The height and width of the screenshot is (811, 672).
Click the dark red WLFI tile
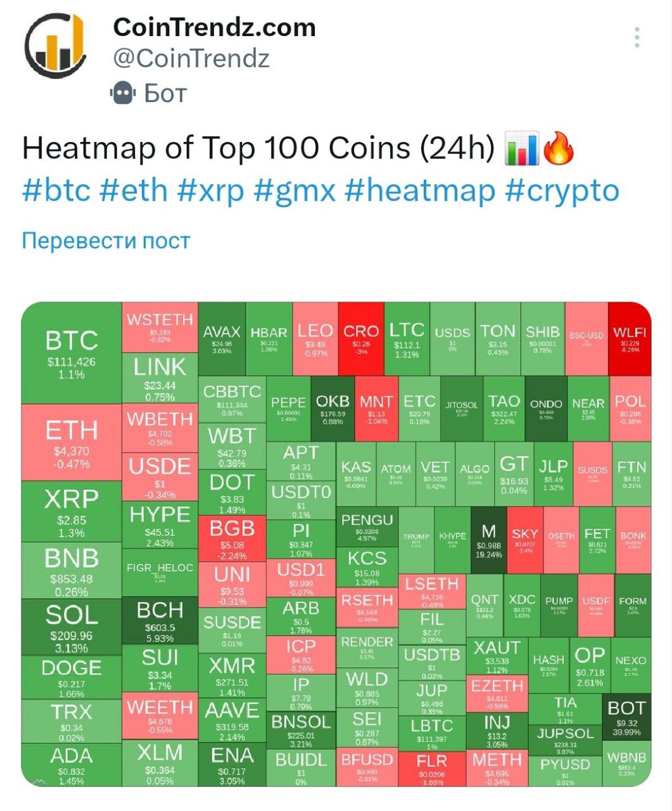pos(630,339)
